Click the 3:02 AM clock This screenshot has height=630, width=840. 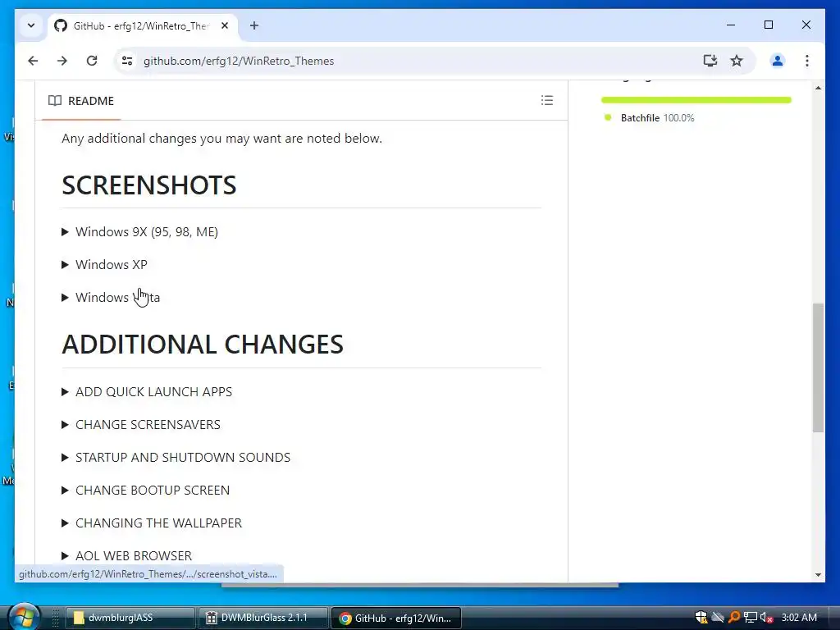click(799, 618)
